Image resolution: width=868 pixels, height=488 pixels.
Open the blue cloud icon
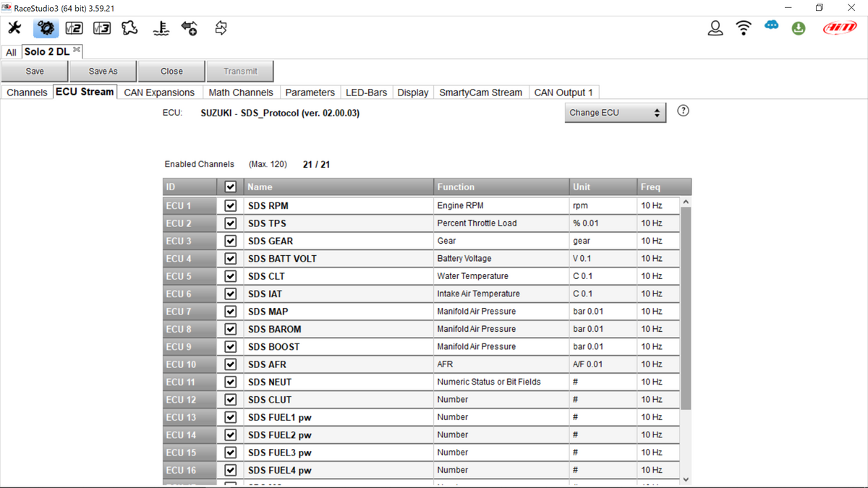click(772, 25)
